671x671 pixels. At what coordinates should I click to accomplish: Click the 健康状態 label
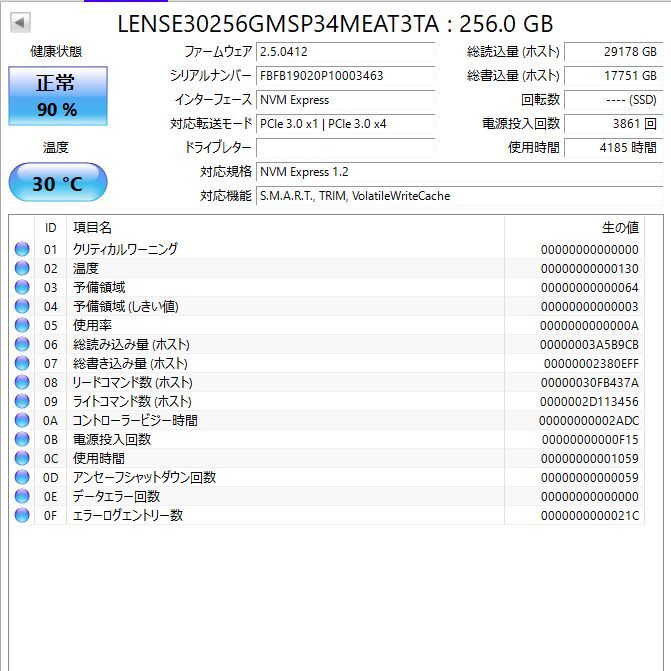click(x=56, y=52)
